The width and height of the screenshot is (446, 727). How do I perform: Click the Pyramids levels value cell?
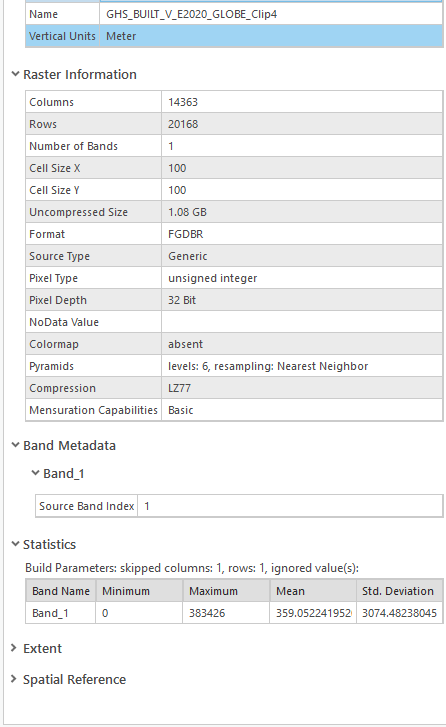[x=302, y=366]
